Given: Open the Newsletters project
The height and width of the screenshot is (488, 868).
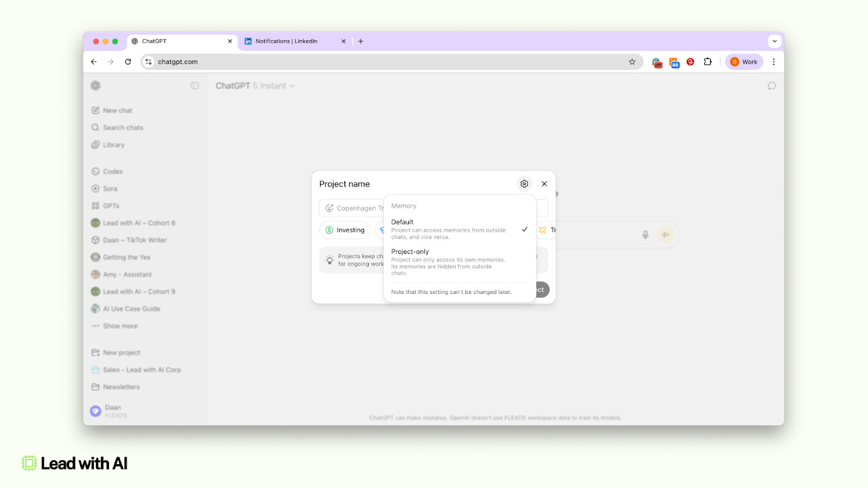Looking at the screenshot, I should [x=116, y=387].
